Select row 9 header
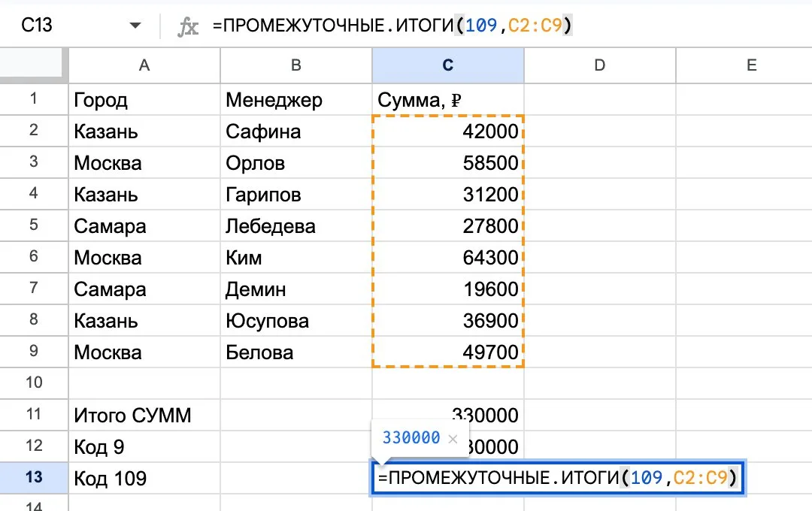Viewport: 812px width, 511px height. (x=34, y=352)
